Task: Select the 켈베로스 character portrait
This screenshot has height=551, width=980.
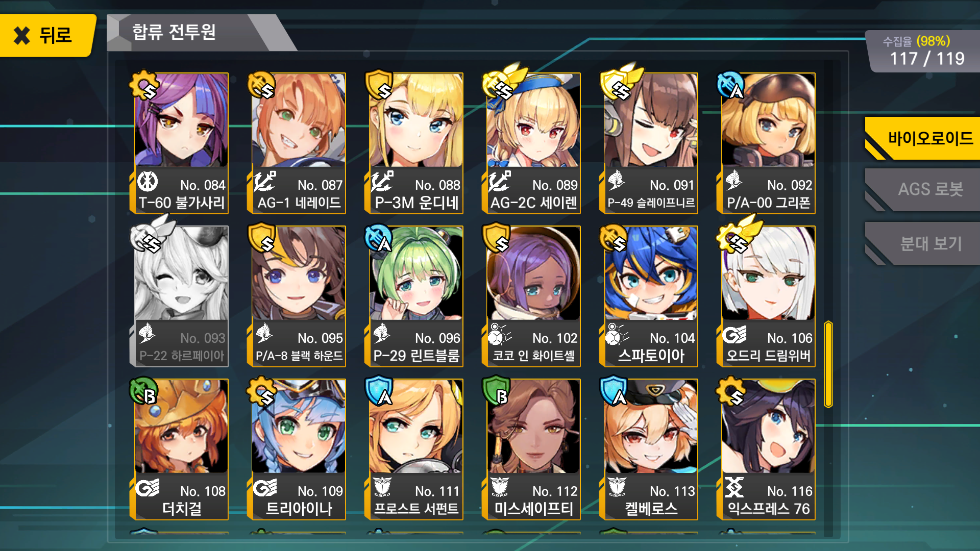Action: click(x=651, y=427)
